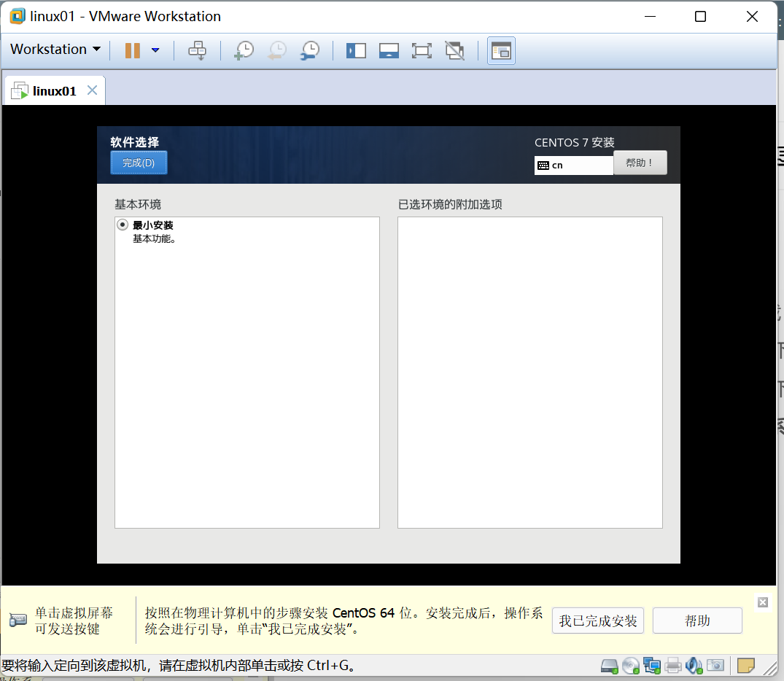Open the CD/DVD drive status icon
Image resolution: width=784 pixels, height=681 pixels.
(x=631, y=666)
